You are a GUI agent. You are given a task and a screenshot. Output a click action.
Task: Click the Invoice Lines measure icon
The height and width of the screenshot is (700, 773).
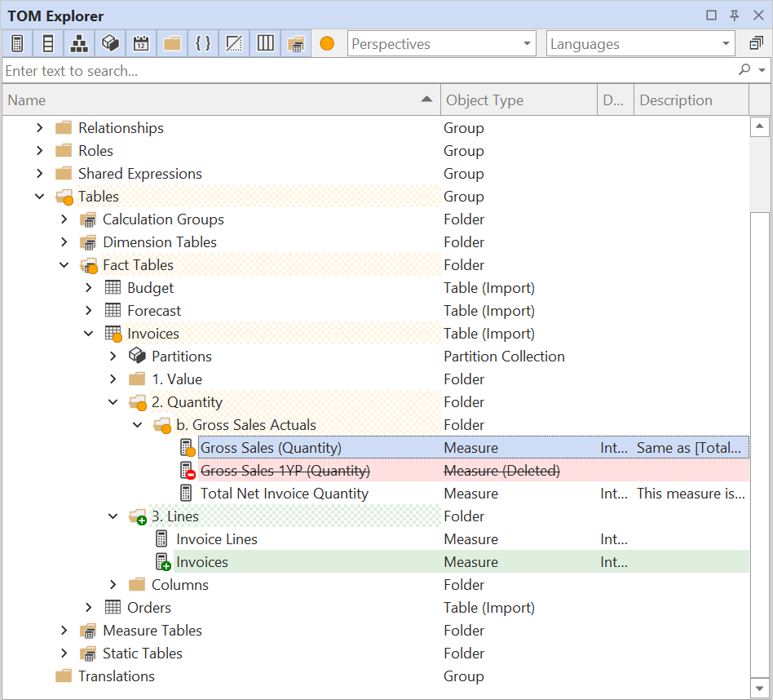pyautogui.click(x=161, y=538)
